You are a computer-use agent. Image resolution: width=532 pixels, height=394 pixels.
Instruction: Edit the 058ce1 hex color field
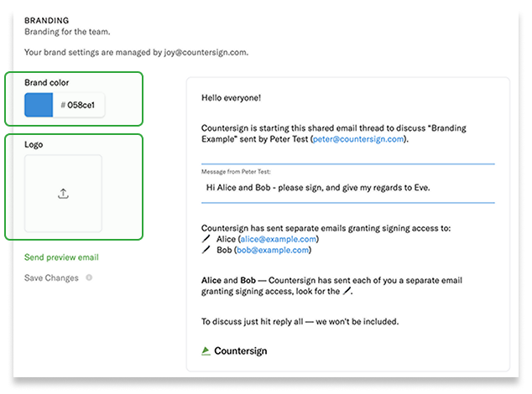(x=78, y=105)
